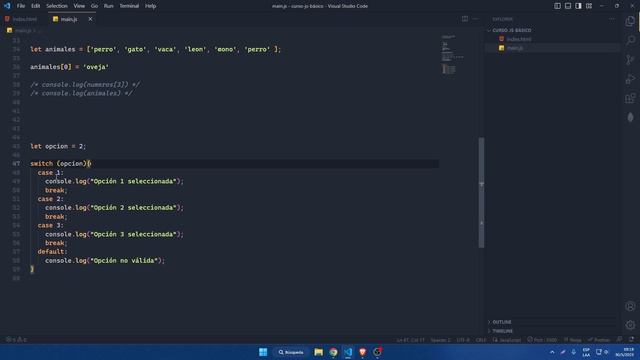Viewport: 640px width, 360px height.
Task: Click the 'let opcion = 2;' line
Action: pyautogui.click(x=58, y=146)
